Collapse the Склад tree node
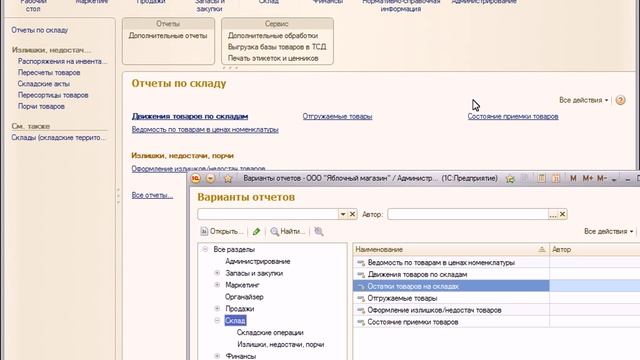The width and height of the screenshot is (640, 360). 217,320
